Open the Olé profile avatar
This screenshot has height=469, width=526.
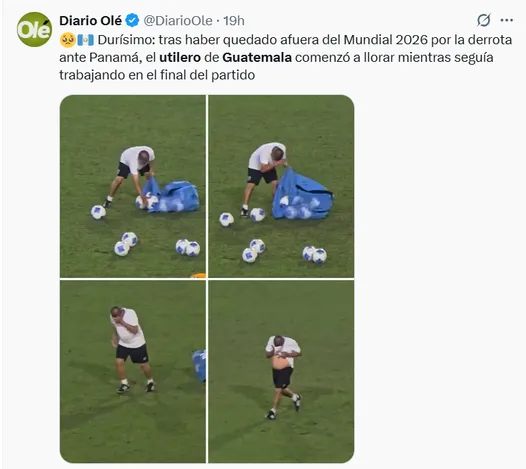click(x=34, y=30)
